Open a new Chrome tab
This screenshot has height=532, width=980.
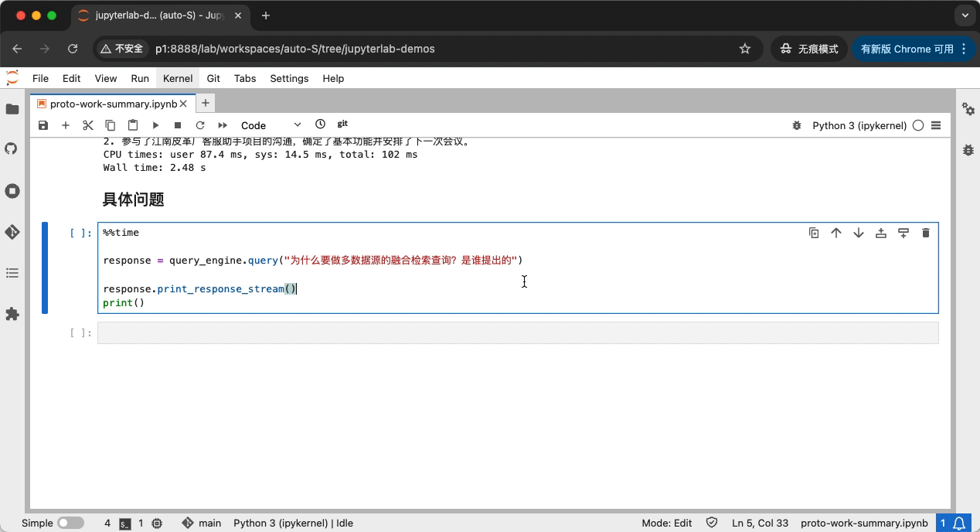pyautogui.click(x=266, y=15)
